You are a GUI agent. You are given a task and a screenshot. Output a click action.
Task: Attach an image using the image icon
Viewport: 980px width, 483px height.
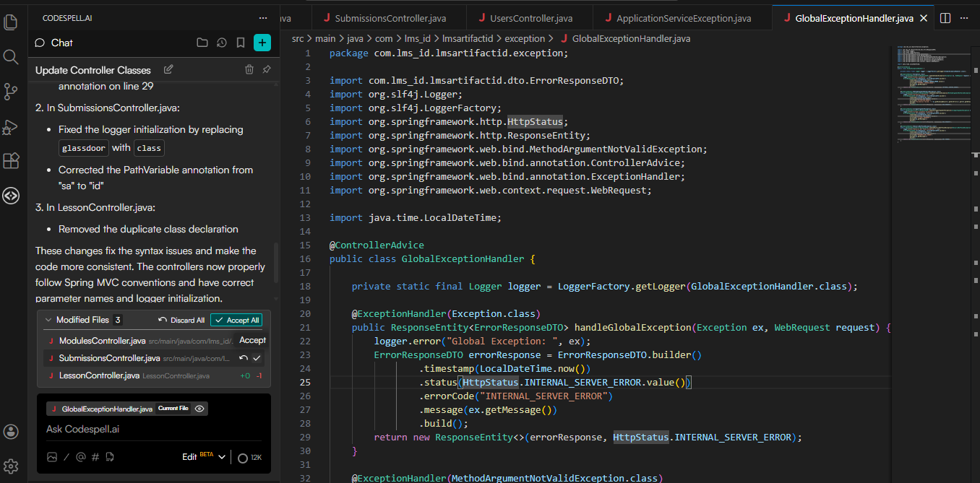pos(52,457)
